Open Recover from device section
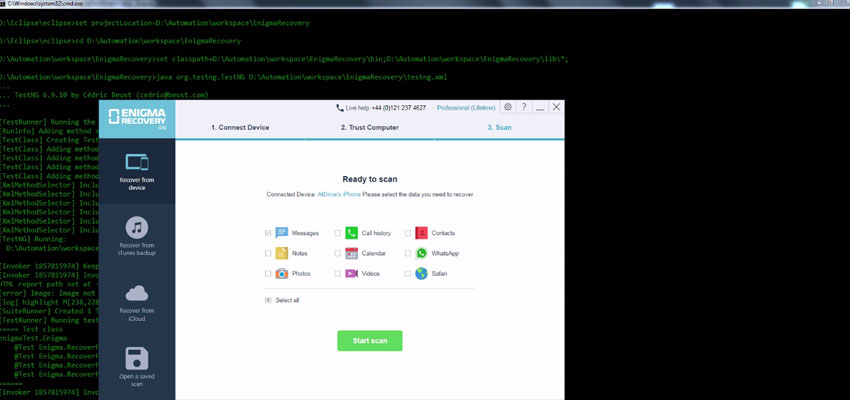Image resolution: width=850 pixels, height=400 pixels. click(x=137, y=172)
